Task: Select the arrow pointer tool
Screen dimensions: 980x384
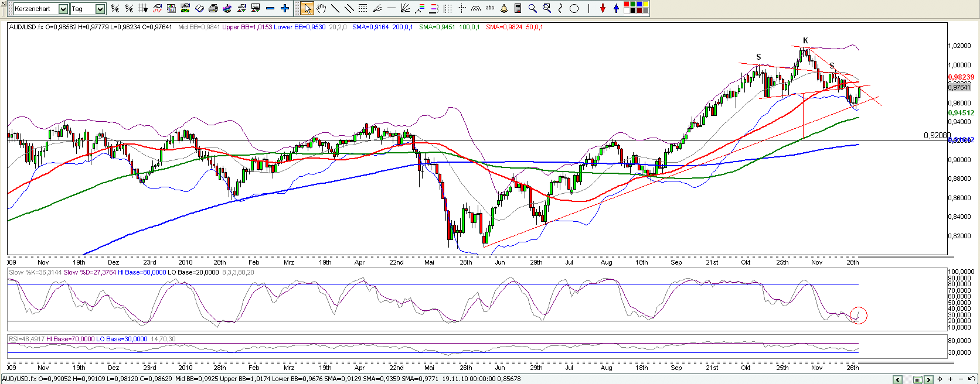Action: click(307, 8)
